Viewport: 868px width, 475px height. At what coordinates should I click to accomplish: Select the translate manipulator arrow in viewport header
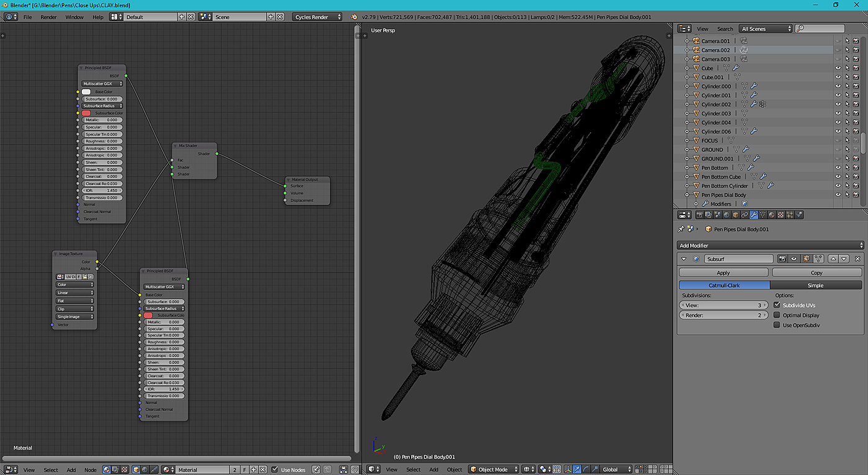pyautogui.click(x=577, y=469)
